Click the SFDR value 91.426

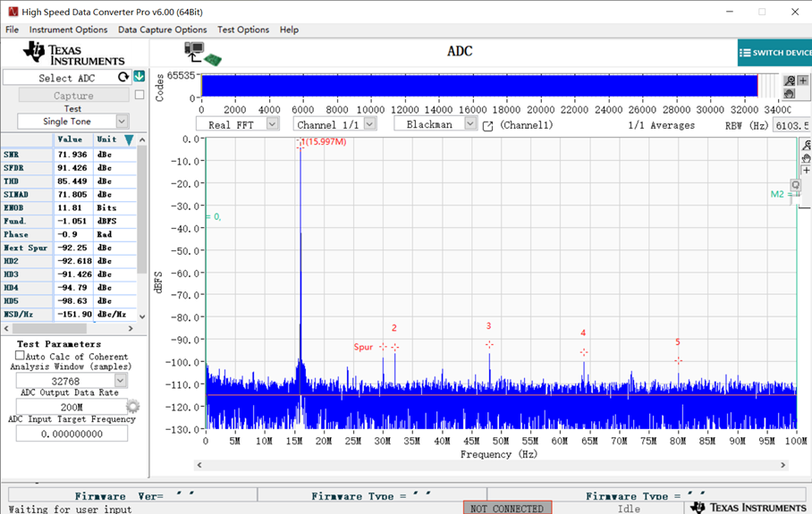pos(72,168)
